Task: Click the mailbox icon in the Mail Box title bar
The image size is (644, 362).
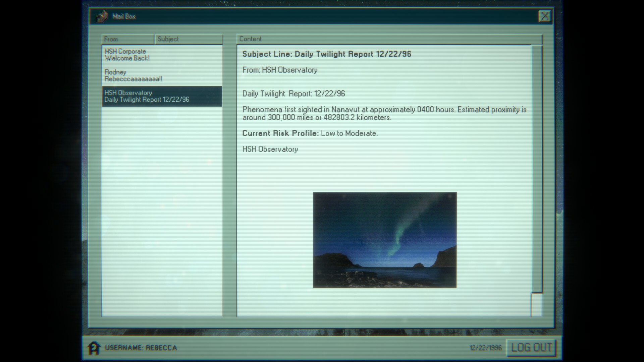Action: click(x=101, y=16)
